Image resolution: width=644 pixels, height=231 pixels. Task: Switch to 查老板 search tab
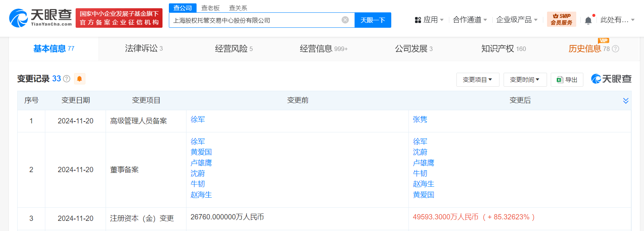(210, 8)
